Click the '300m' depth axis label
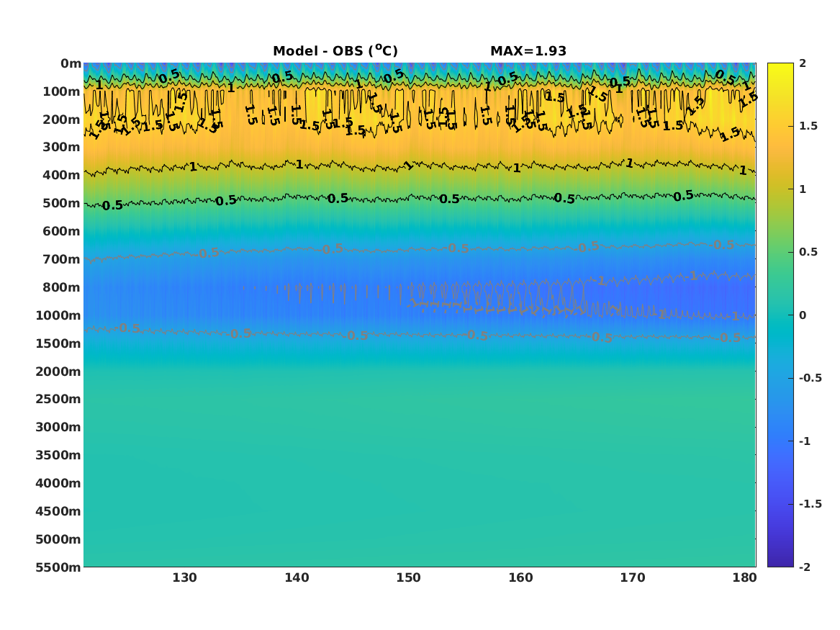 (x=62, y=148)
